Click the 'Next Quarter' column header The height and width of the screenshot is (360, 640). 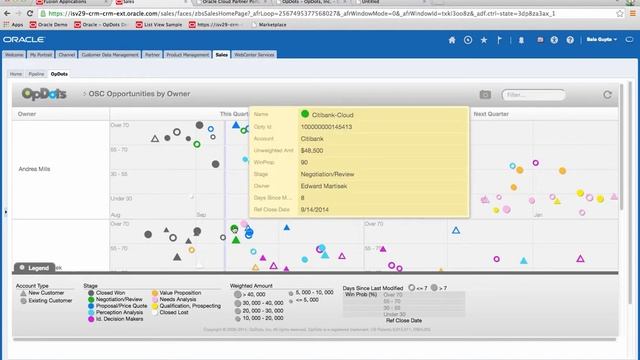click(x=491, y=114)
